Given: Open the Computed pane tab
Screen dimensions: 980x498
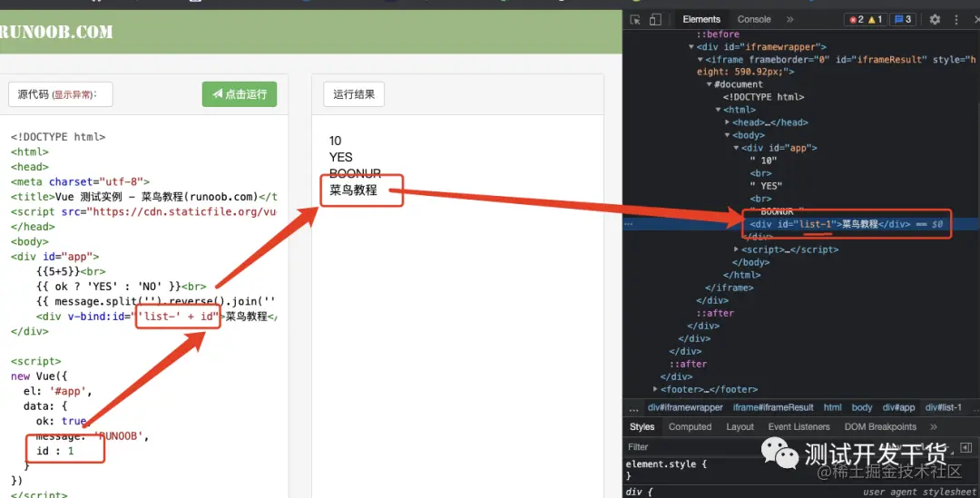Looking at the screenshot, I should click(690, 426).
